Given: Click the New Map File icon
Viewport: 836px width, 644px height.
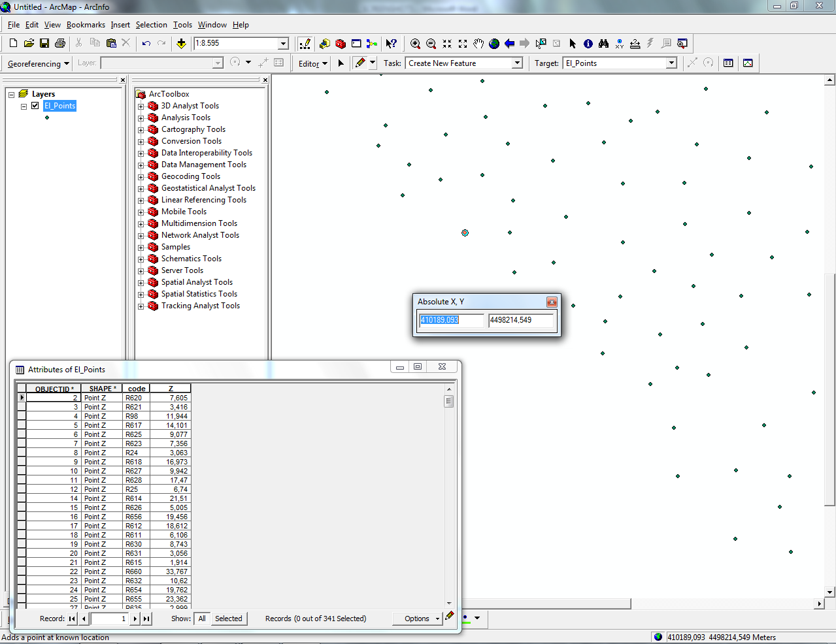Looking at the screenshot, I should point(13,43).
